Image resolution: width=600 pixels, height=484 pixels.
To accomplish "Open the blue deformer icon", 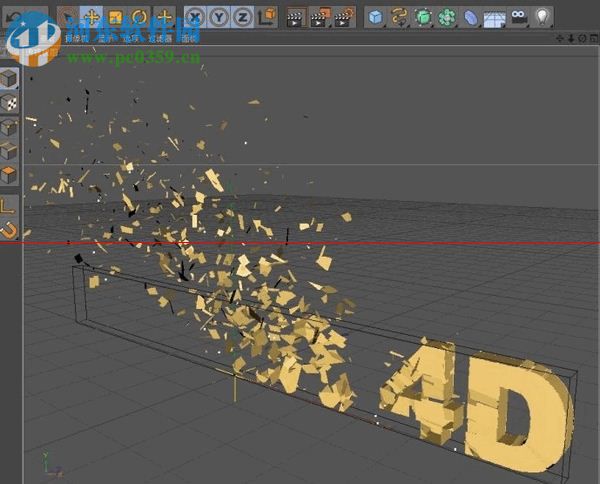I will [471, 18].
